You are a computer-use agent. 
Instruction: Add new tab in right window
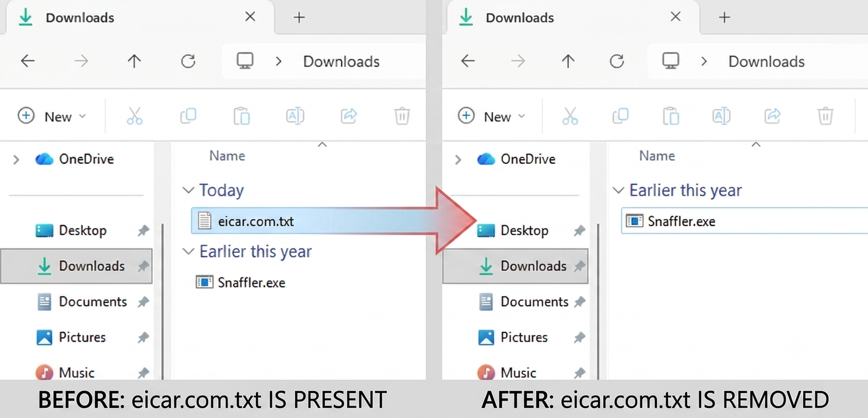(x=724, y=17)
